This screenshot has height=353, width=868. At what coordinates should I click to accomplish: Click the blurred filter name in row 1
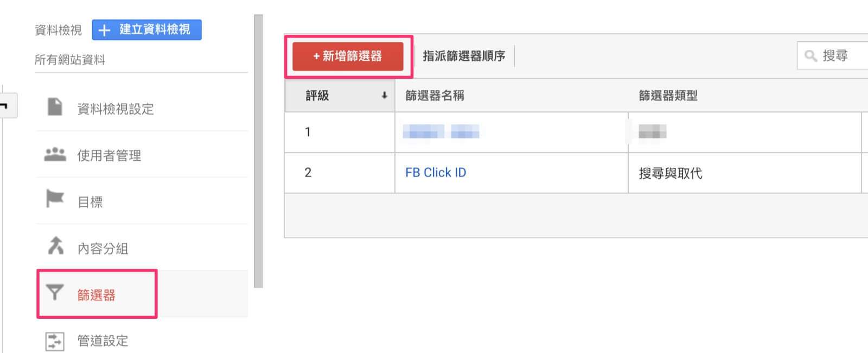441,132
